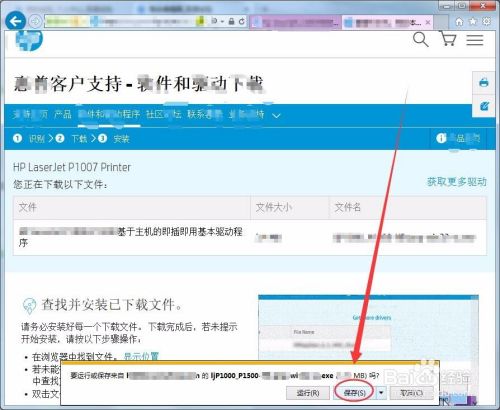The image size is (500, 410).
Task: Select the highlighted software and drivers nav item
Action: tap(109, 114)
